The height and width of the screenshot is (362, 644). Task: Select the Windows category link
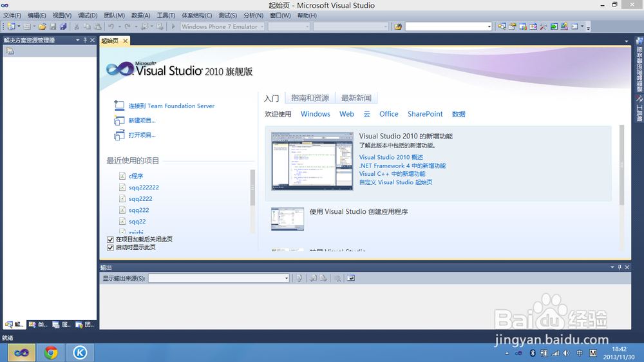[315, 114]
